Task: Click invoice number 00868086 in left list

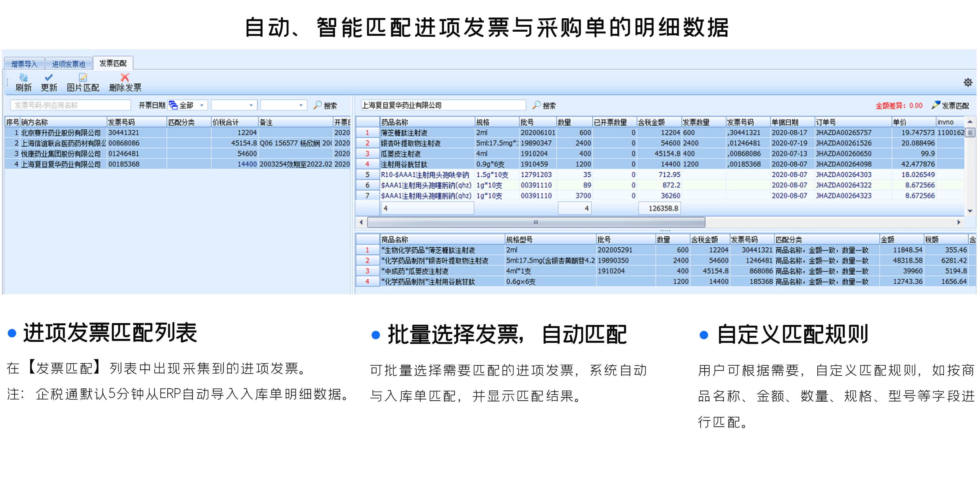Action: click(124, 143)
